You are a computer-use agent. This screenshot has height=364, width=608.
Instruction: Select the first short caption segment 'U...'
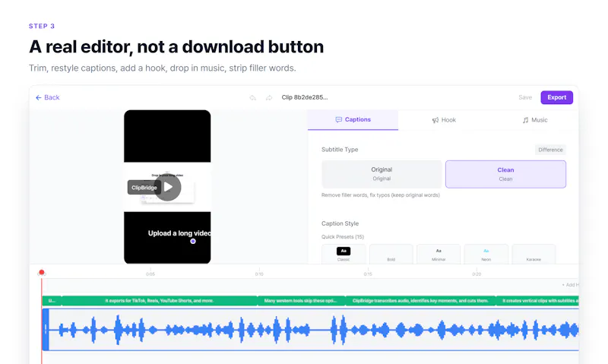(x=52, y=301)
